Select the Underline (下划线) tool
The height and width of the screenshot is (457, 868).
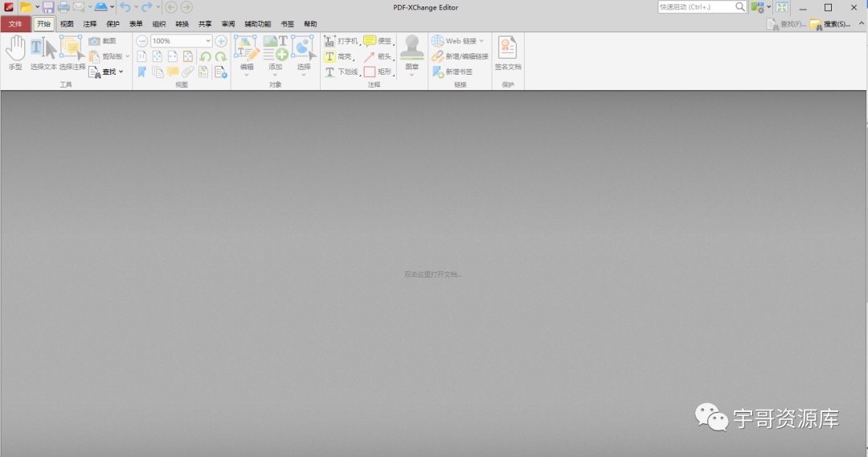[x=341, y=72]
